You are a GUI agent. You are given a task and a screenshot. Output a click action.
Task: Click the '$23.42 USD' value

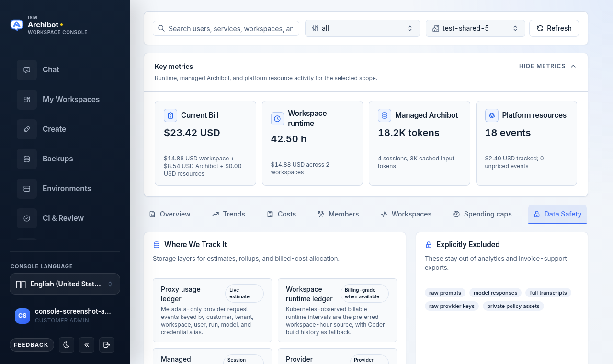click(x=192, y=133)
